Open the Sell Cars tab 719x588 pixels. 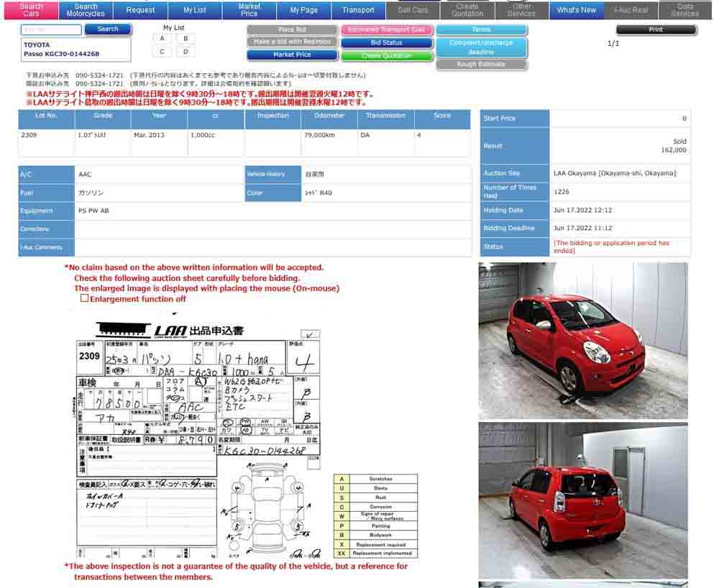pos(413,9)
